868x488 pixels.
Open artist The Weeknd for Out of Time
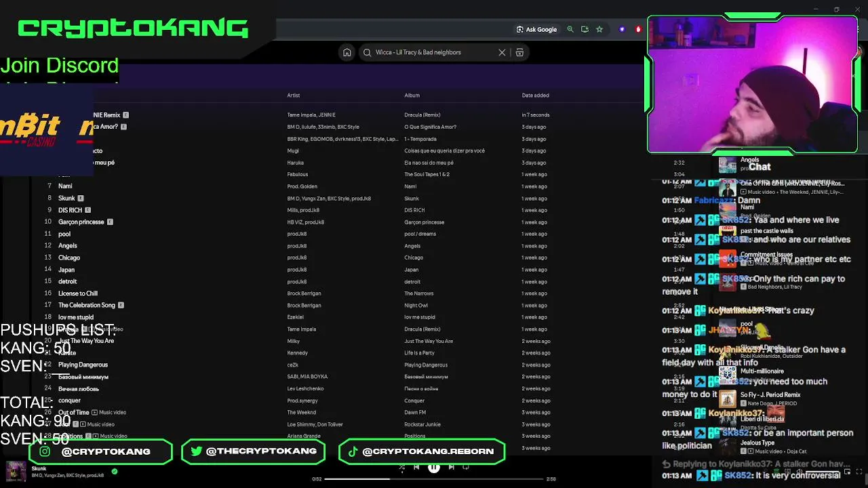301,412
